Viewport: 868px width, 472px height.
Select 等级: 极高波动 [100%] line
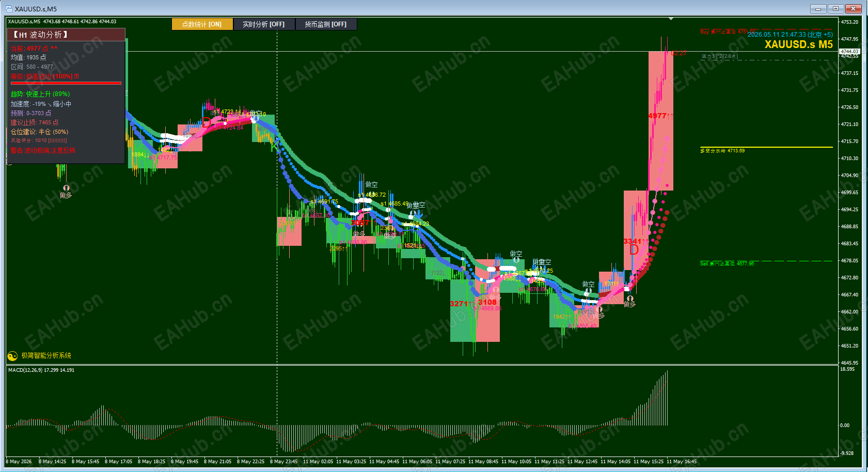coord(45,76)
